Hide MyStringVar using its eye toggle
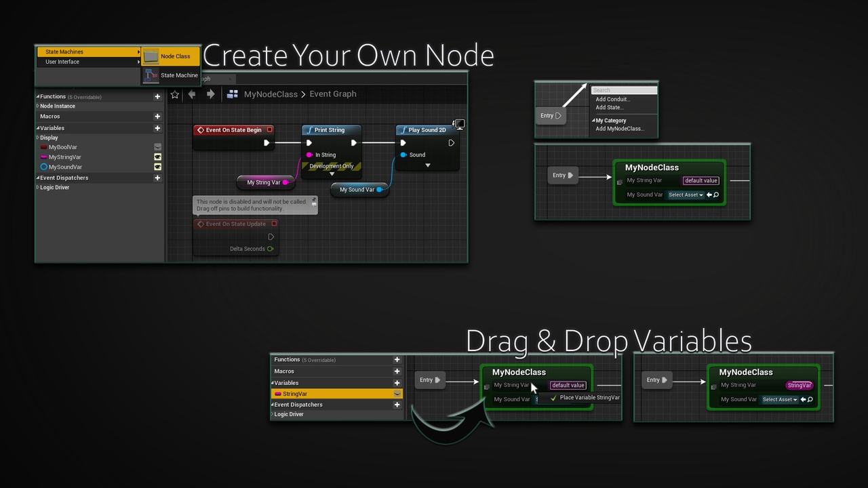This screenshot has height=488, width=868. pyautogui.click(x=157, y=157)
